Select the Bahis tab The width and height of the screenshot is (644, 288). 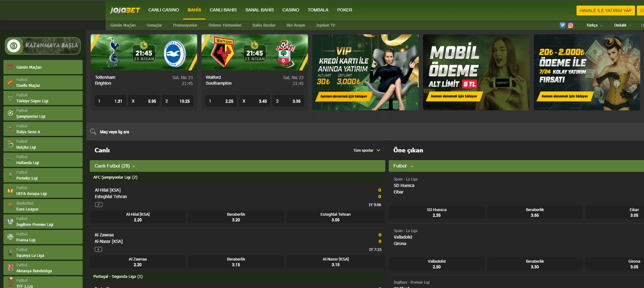pyautogui.click(x=194, y=10)
